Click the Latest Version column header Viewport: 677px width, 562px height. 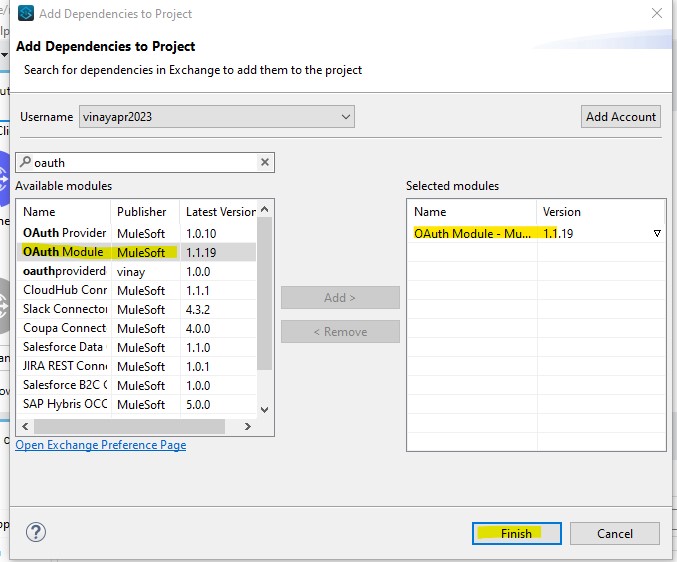pyautogui.click(x=220, y=212)
